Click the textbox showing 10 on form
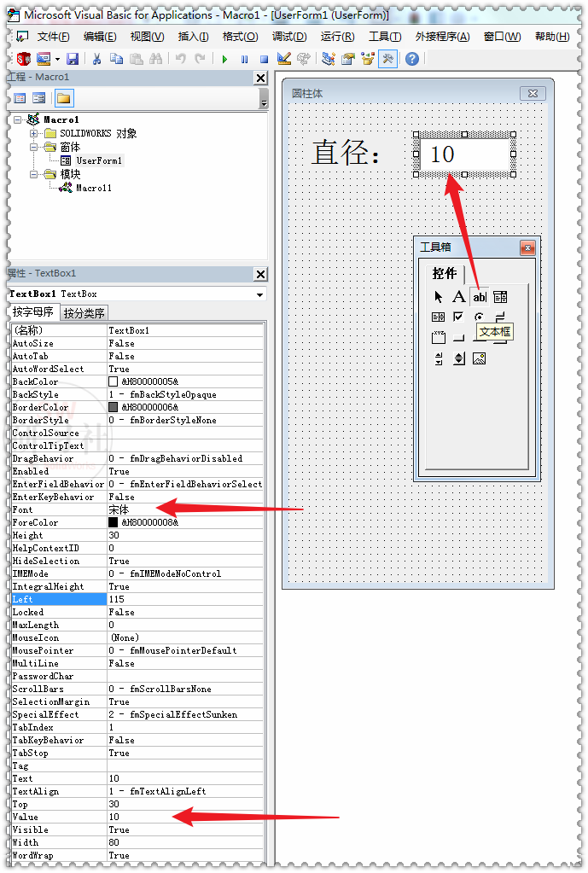The height and width of the screenshot is (873, 588). tap(464, 154)
